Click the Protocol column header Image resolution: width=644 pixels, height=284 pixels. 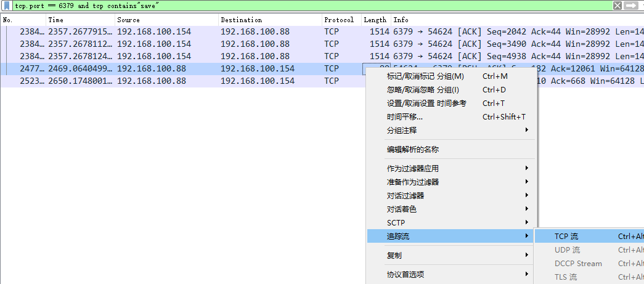point(341,20)
